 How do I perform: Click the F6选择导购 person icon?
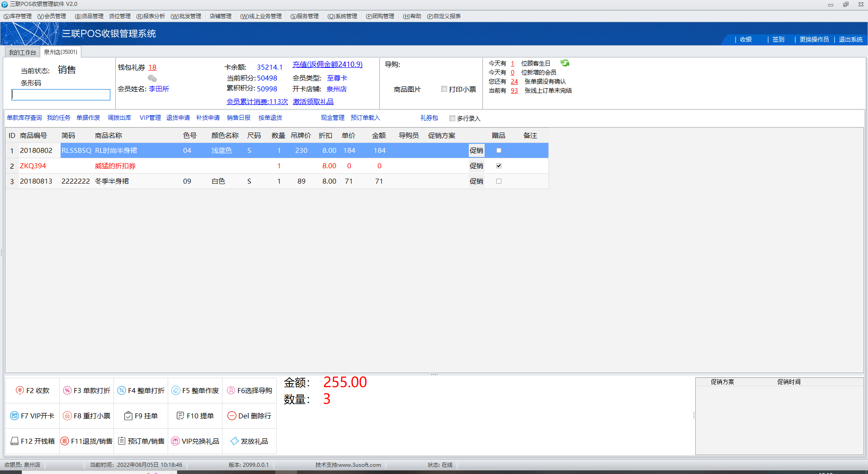[x=231, y=390]
